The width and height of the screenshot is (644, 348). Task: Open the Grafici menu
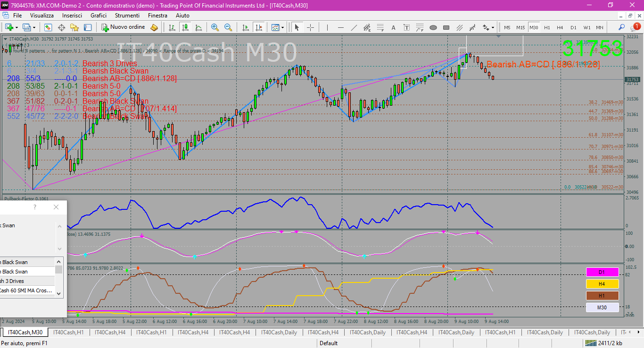[x=99, y=16]
